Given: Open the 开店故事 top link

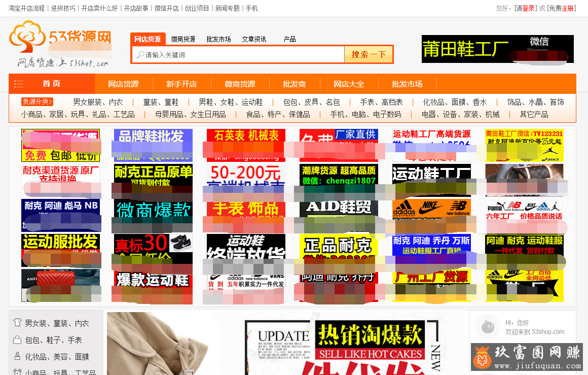Looking at the screenshot, I should 136,8.
